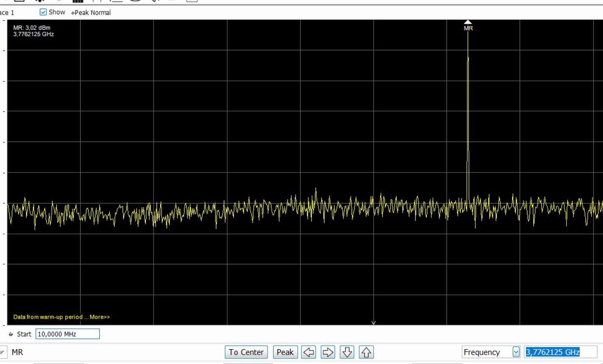
Task: Click the 3,7762125 GHz marker readout in graph
Action: tap(33, 34)
